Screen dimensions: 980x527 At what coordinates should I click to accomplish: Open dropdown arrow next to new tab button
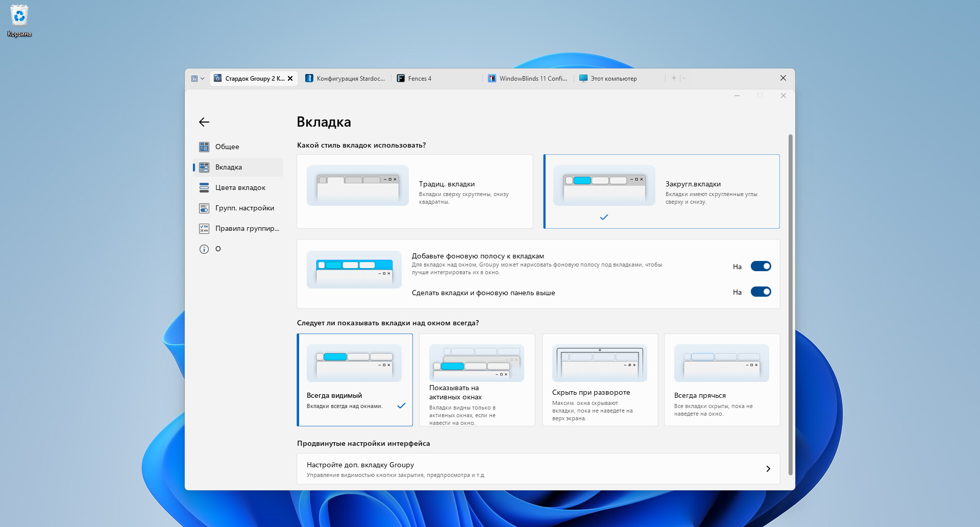684,79
